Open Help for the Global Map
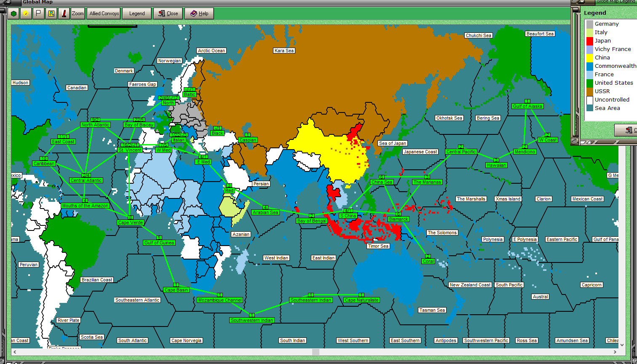Viewport: 637px width, 364px height. tap(199, 13)
